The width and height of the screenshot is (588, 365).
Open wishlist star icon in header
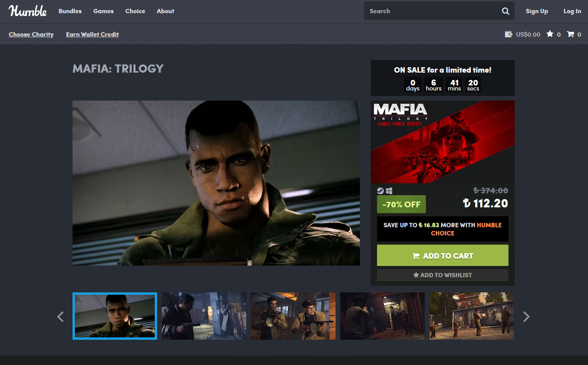pos(550,34)
